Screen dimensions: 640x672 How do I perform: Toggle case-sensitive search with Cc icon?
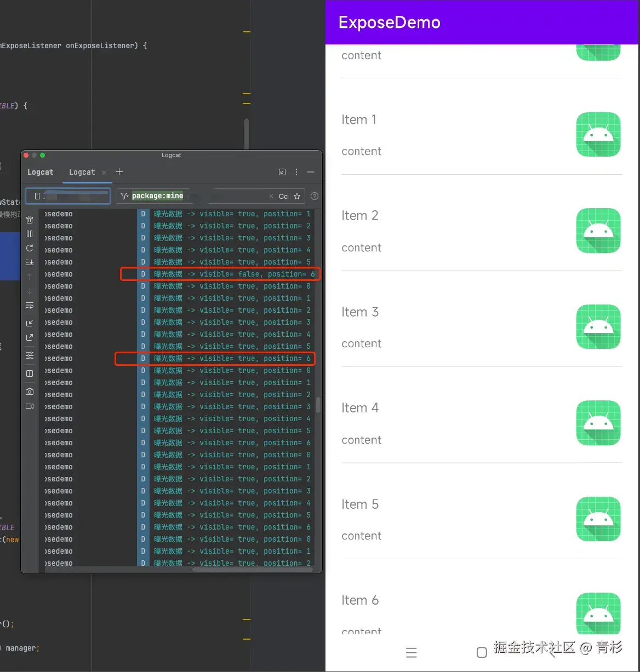(x=282, y=196)
